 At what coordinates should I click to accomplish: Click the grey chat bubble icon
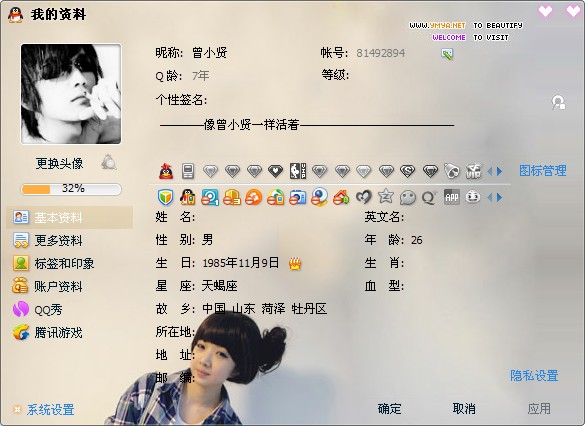pyautogui.click(x=407, y=197)
